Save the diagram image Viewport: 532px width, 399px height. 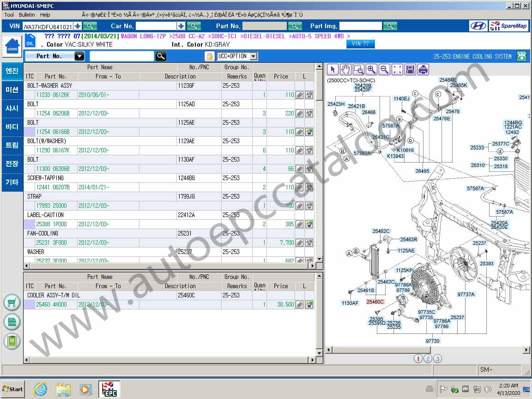410,70
